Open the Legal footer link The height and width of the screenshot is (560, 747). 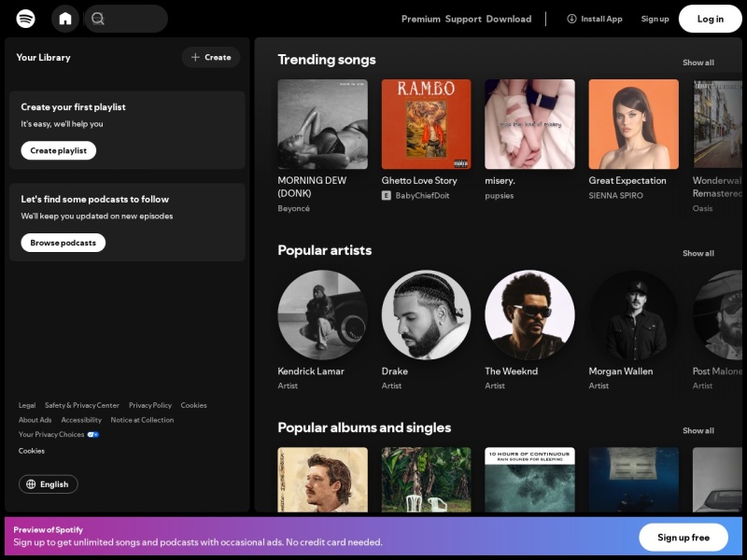(x=27, y=405)
